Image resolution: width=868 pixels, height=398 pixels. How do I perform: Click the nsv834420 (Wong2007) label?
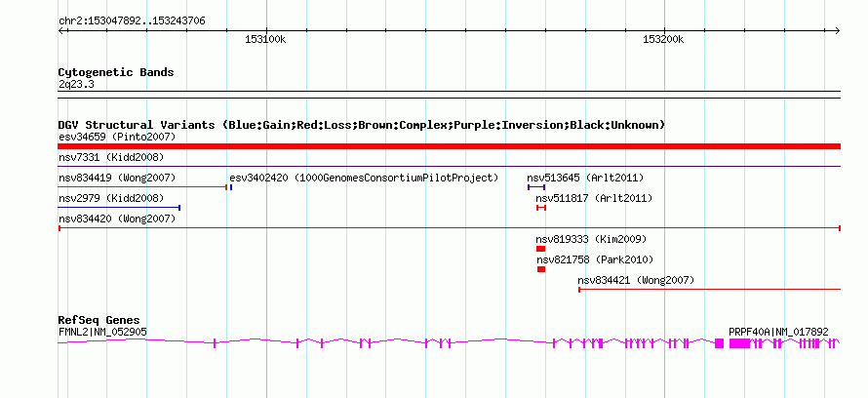[117, 219]
